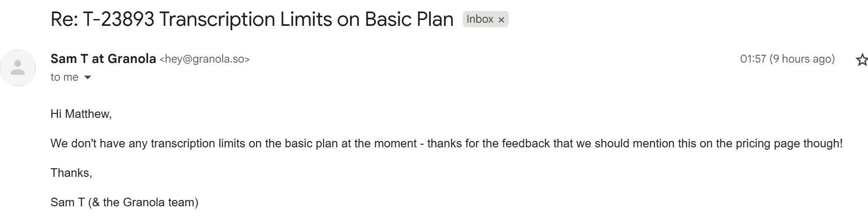This screenshot has height=219, width=868.
Task: Expand the 'to me' recipient details arrow
Action: pyautogui.click(x=88, y=78)
